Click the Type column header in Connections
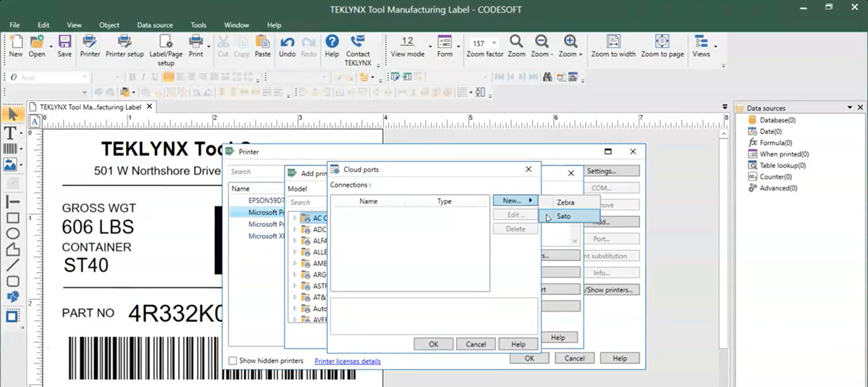 click(444, 201)
